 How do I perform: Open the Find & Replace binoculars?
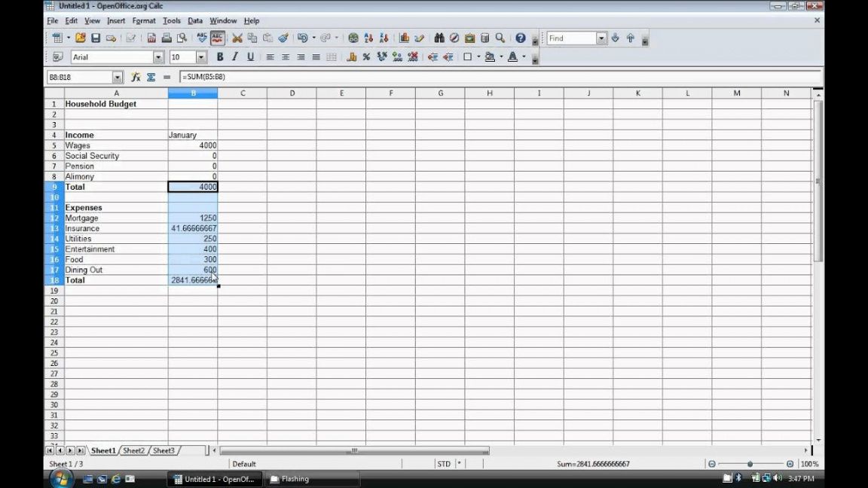(x=439, y=38)
